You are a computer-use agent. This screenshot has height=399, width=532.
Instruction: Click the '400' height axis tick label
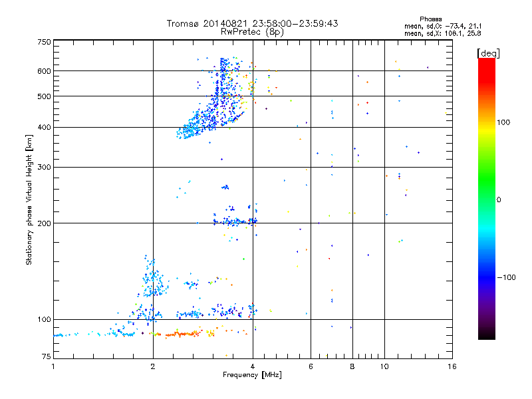(x=44, y=128)
